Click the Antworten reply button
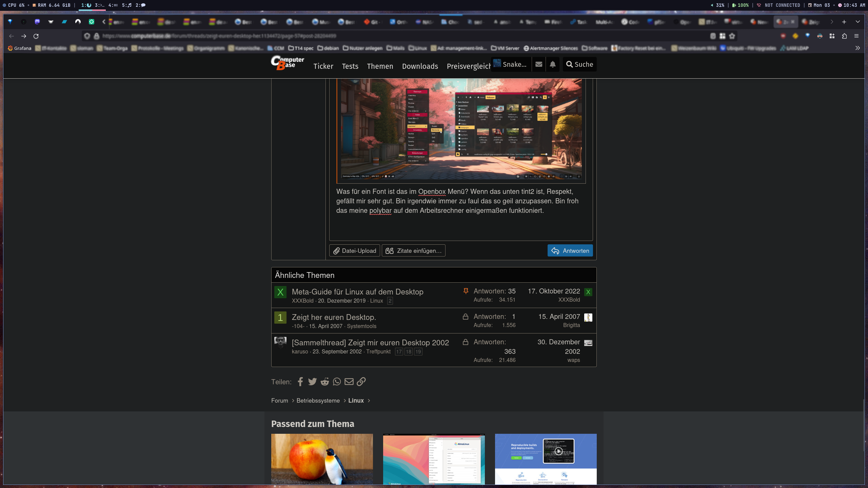868x488 pixels. point(570,251)
